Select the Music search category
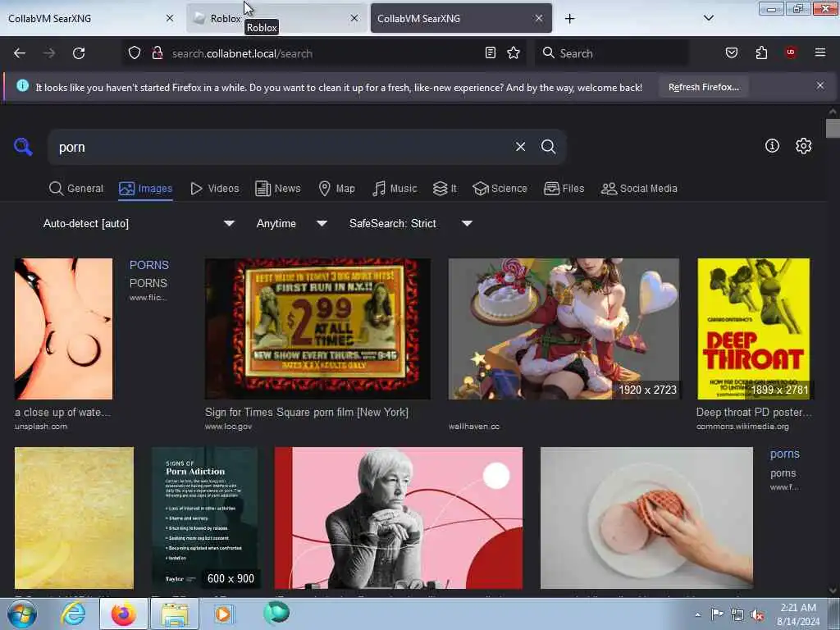The height and width of the screenshot is (630, 840). 395,189
